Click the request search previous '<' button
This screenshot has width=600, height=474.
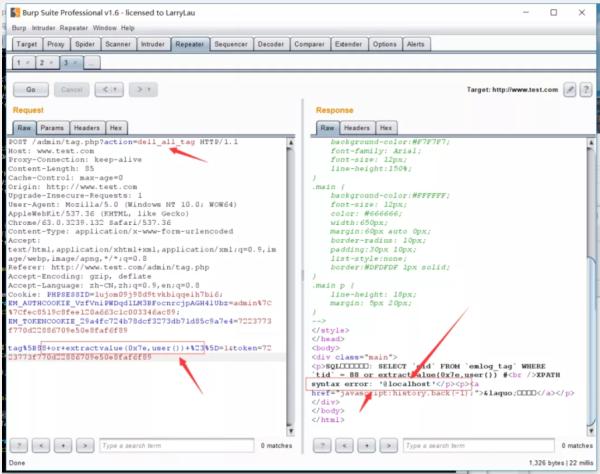pyautogui.click(x=43, y=445)
